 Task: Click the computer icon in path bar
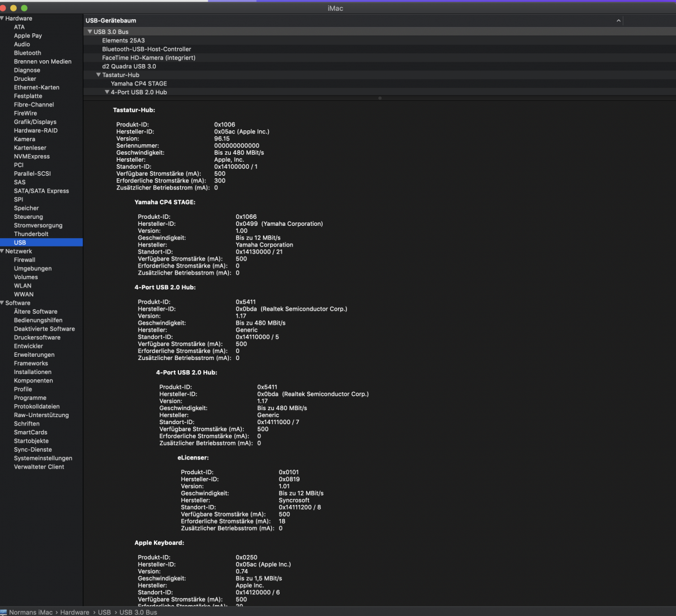pyautogui.click(x=3, y=612)
